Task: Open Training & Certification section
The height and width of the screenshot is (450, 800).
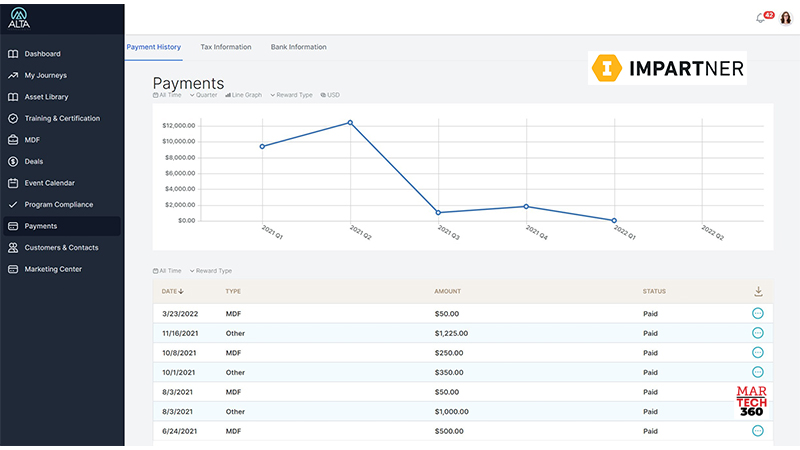Action: click(x=62, y=118)
